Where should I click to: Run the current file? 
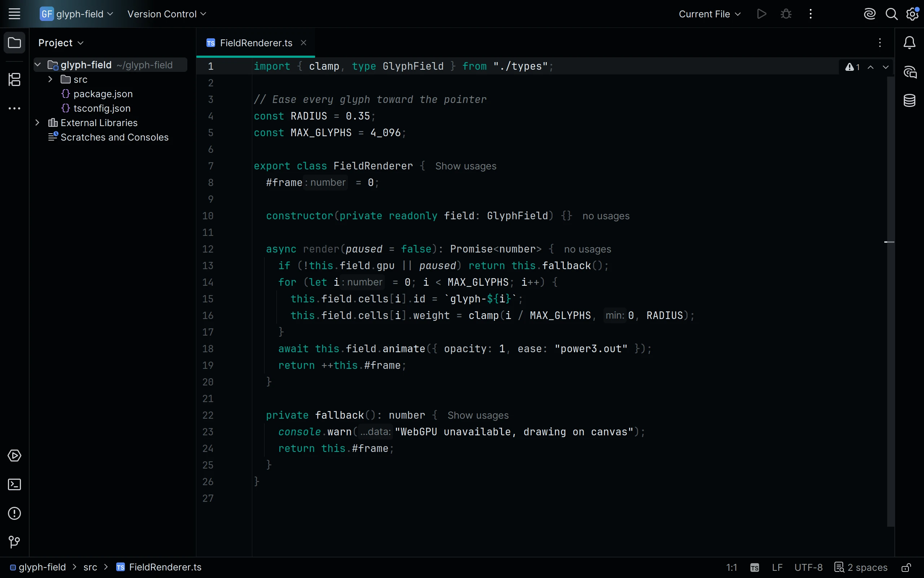[762, 14]
